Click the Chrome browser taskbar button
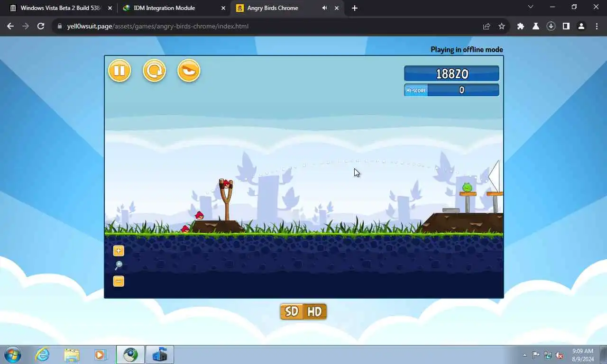Viewport: 607px width, 364px height. (130, 355)
